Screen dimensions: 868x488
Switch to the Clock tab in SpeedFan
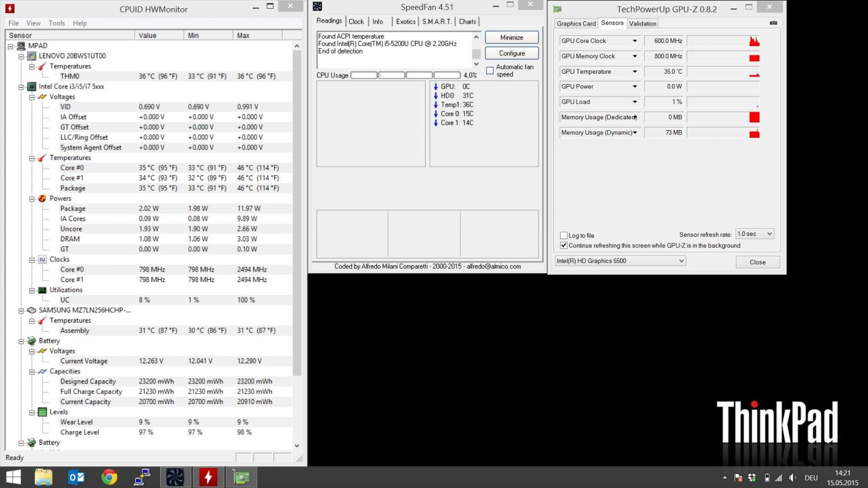coord(356,22)
